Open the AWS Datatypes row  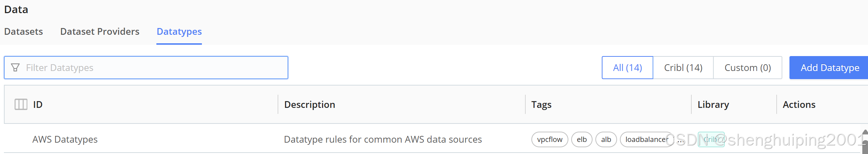[65, 139]
